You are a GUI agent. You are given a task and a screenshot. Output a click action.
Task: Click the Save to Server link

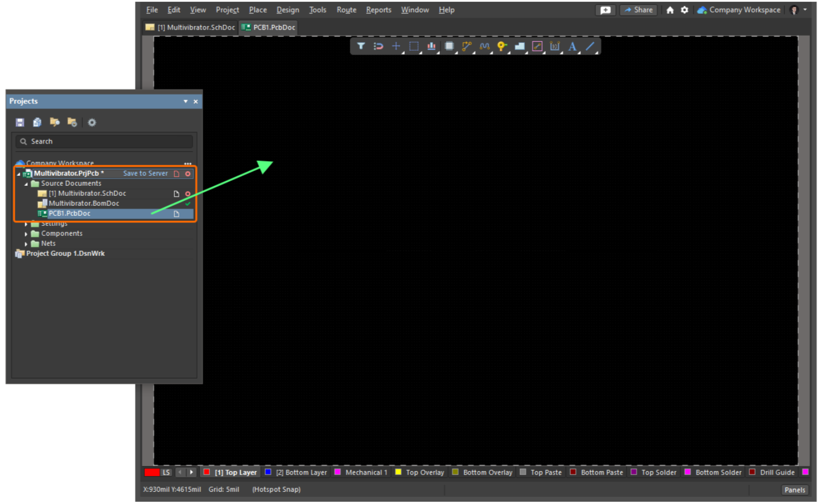point(145,174)
